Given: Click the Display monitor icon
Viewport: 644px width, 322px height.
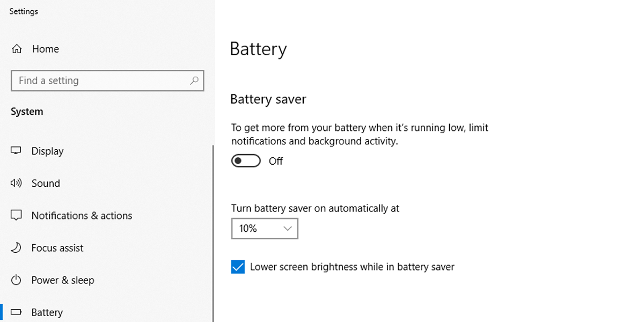Looking at the screenshot, I should point(16,151).
